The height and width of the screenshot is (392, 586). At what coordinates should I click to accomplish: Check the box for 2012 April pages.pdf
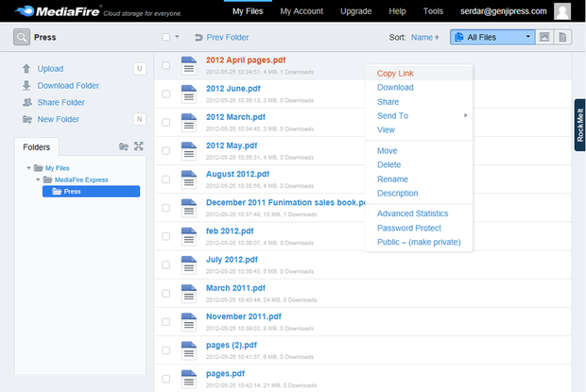tap(166, 65)
